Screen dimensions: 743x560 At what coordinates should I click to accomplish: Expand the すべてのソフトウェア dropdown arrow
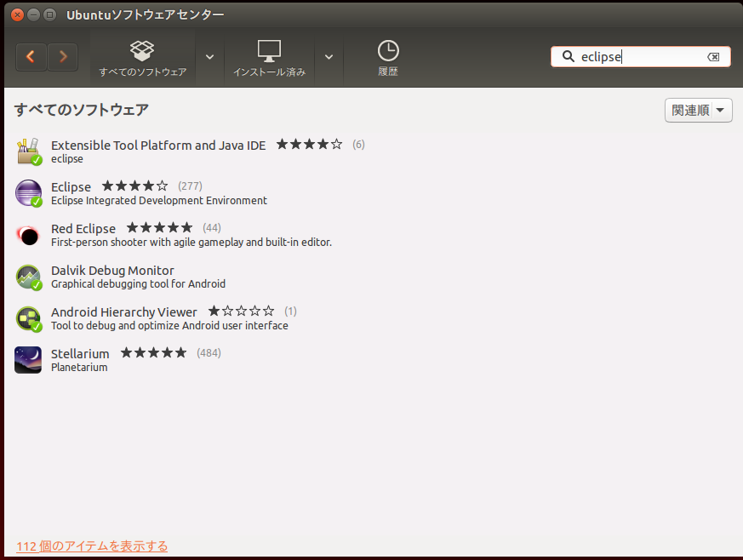(x=209, y=57)
